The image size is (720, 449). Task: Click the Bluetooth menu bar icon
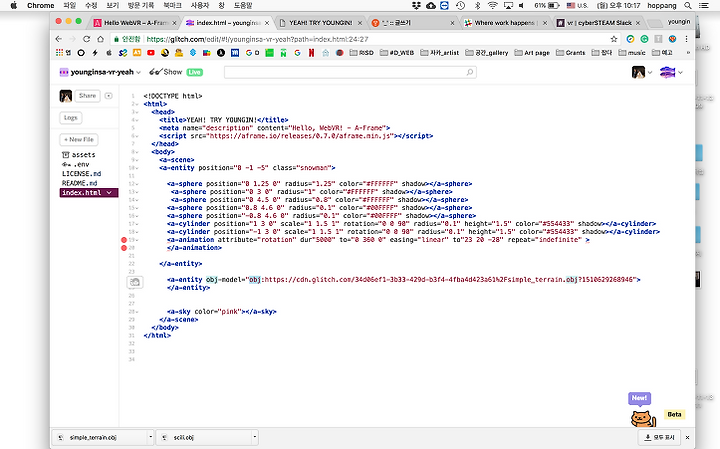477,6
